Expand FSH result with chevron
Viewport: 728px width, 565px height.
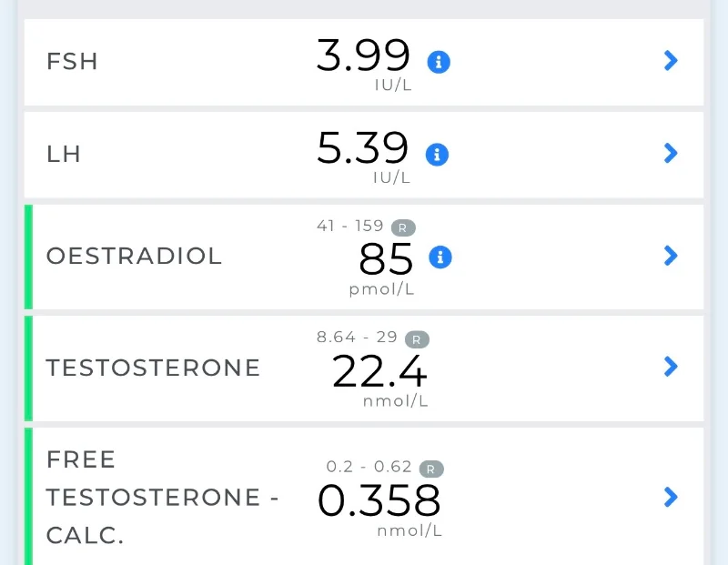tap(671, 60)
